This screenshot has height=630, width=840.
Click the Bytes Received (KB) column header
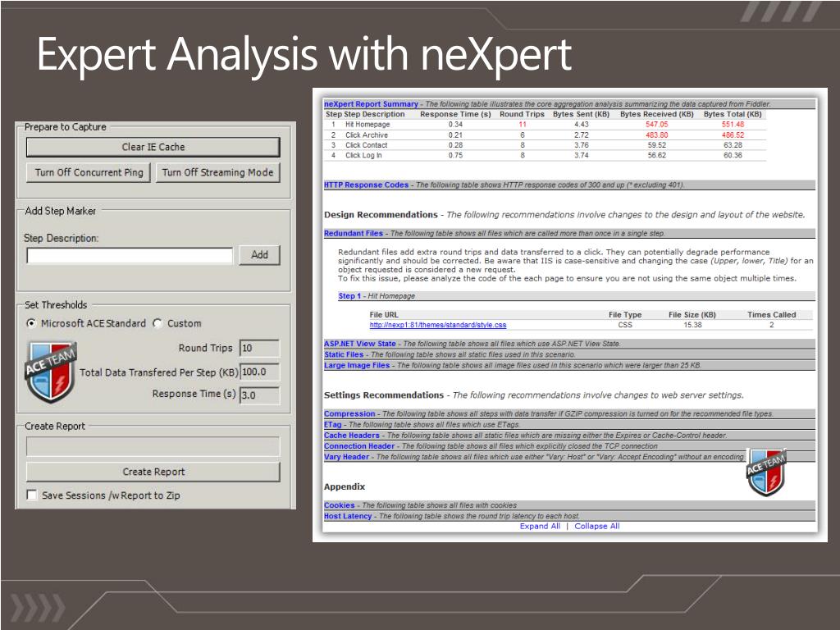click(x=657, y=114)
